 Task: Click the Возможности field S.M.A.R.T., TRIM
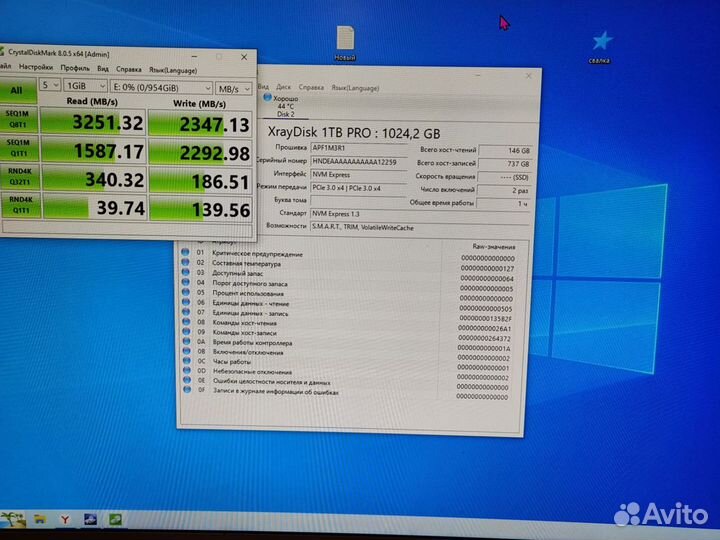(x=420, y=227)
